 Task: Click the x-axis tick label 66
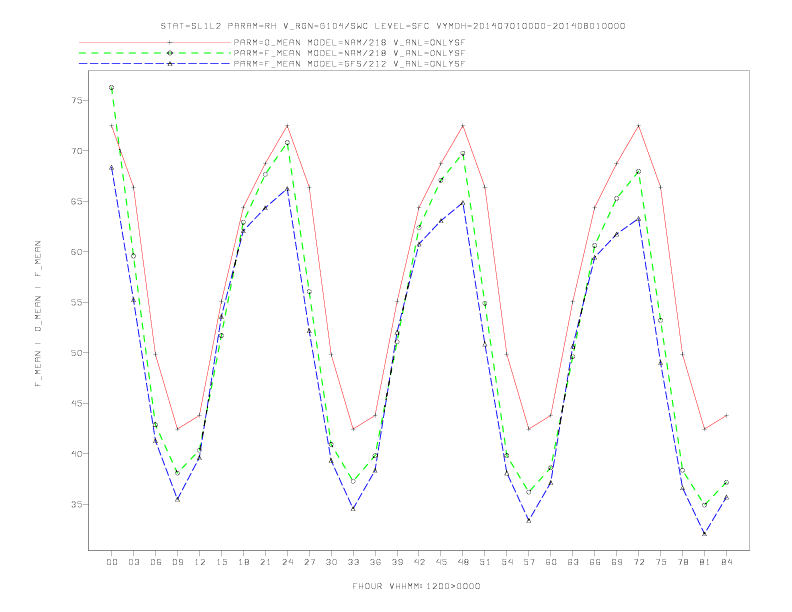595,562
